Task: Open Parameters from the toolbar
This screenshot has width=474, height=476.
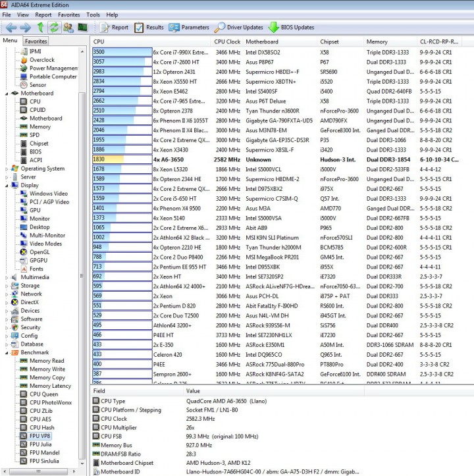Action: 189,27
